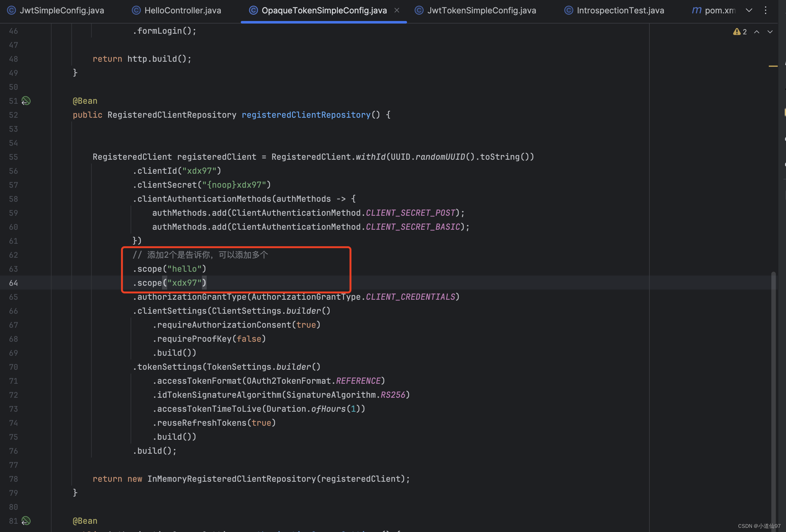The image size is (786, 532).
Task: Click line number 64 in the gutter
Action: pos(13,283)
